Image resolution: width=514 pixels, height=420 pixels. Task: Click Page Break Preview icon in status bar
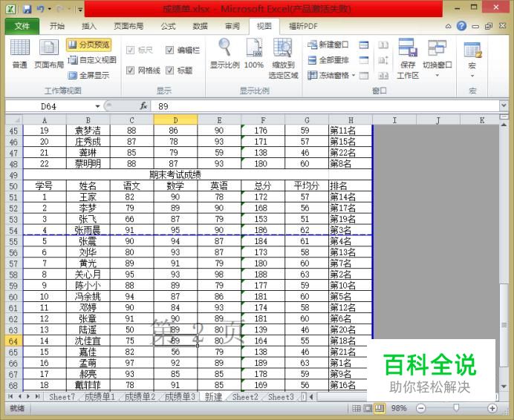tap(380, 408)
